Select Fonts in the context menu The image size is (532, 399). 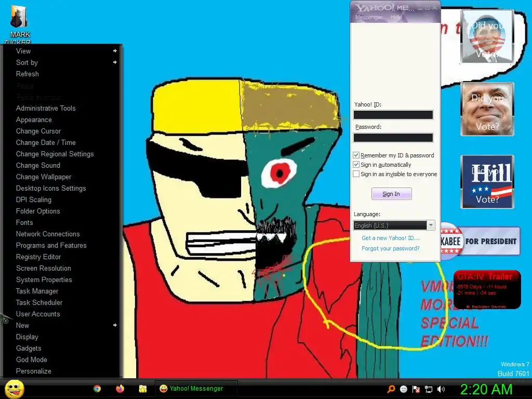coord(62,222)
